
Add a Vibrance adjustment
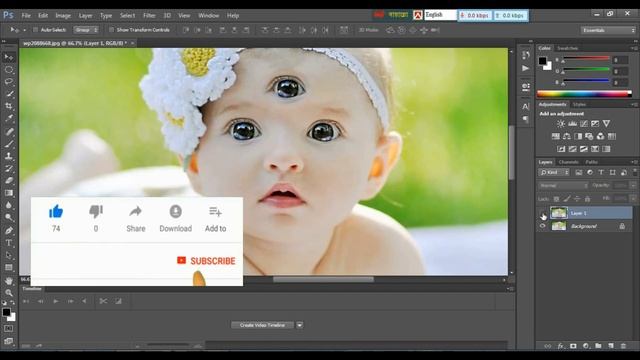pos(607,123)
